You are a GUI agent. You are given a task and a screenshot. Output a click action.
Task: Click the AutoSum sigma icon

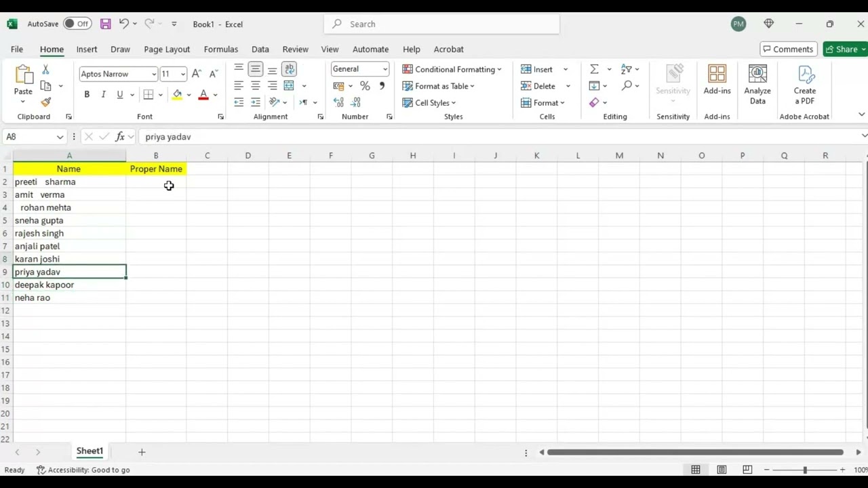tap(594, 69)
